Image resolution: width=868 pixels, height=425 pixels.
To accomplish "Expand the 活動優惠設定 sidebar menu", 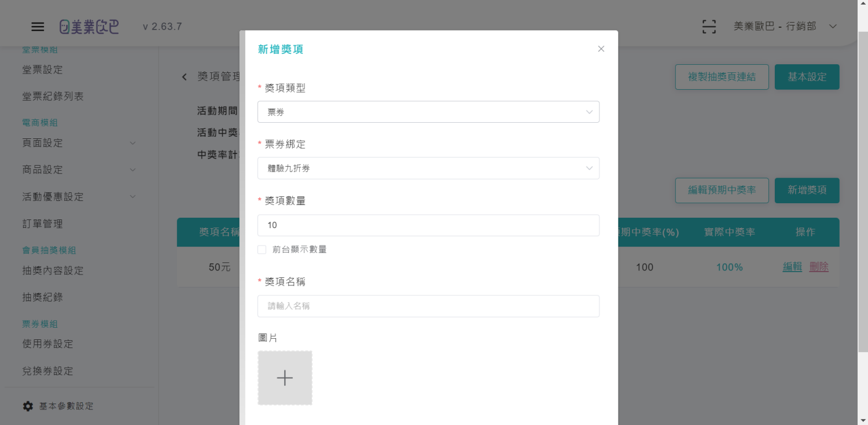I will 79,197.
